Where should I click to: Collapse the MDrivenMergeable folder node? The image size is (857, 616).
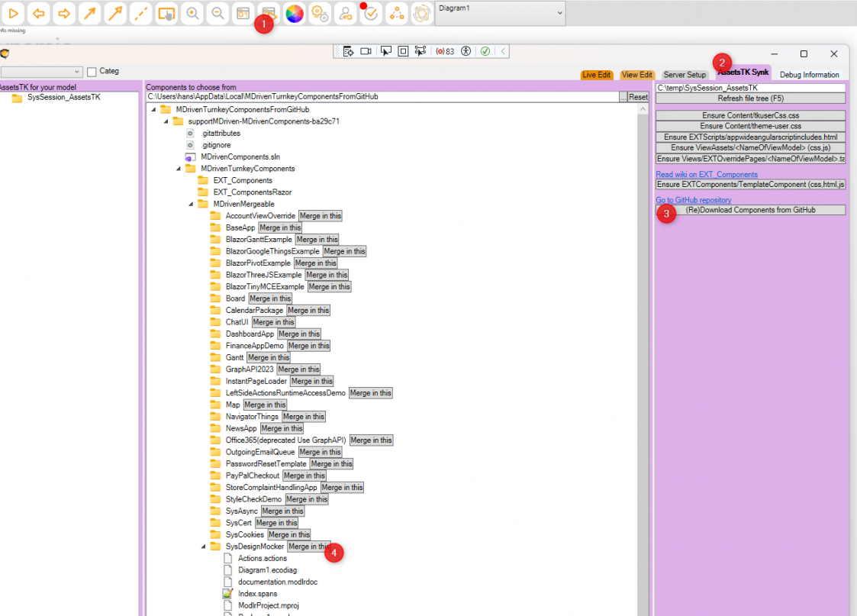point(192,205)
